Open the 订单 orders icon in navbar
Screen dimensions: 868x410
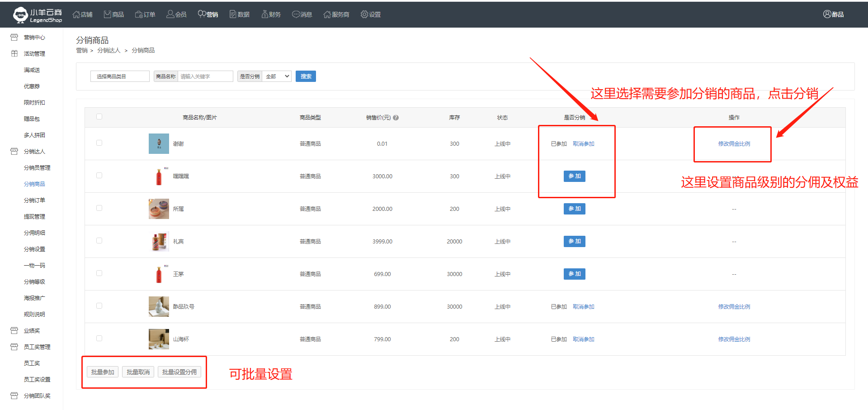(139, 14)
